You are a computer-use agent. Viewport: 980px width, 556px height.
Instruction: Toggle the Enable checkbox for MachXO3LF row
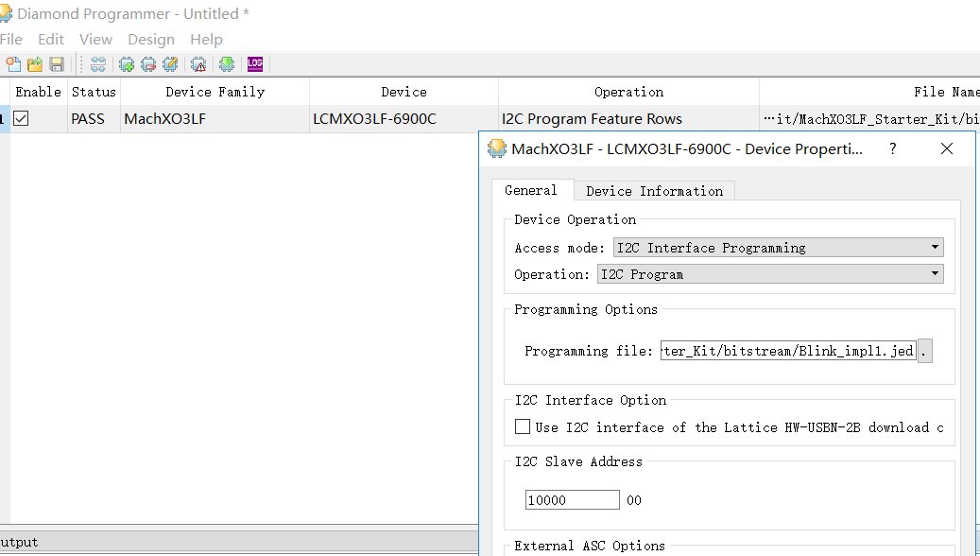pos(23,118)
